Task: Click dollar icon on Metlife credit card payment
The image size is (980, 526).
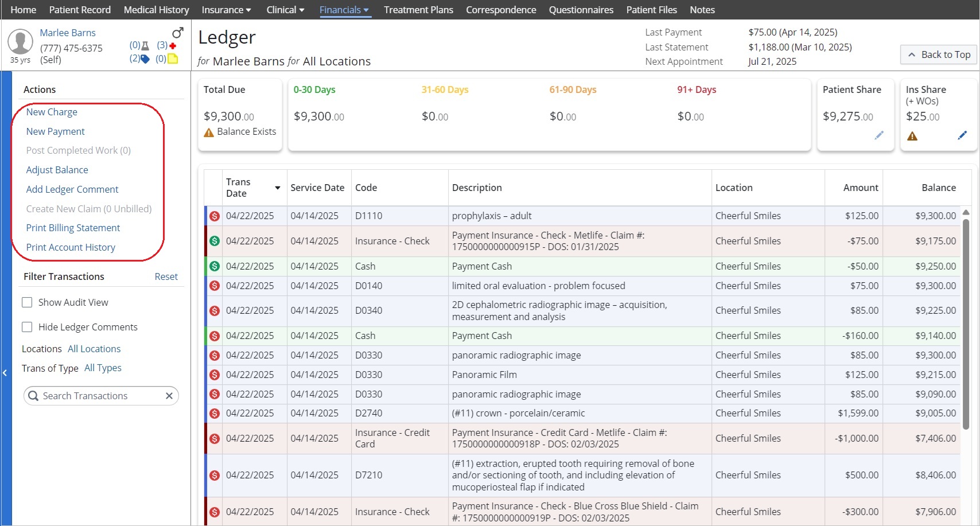Action: 215,438
